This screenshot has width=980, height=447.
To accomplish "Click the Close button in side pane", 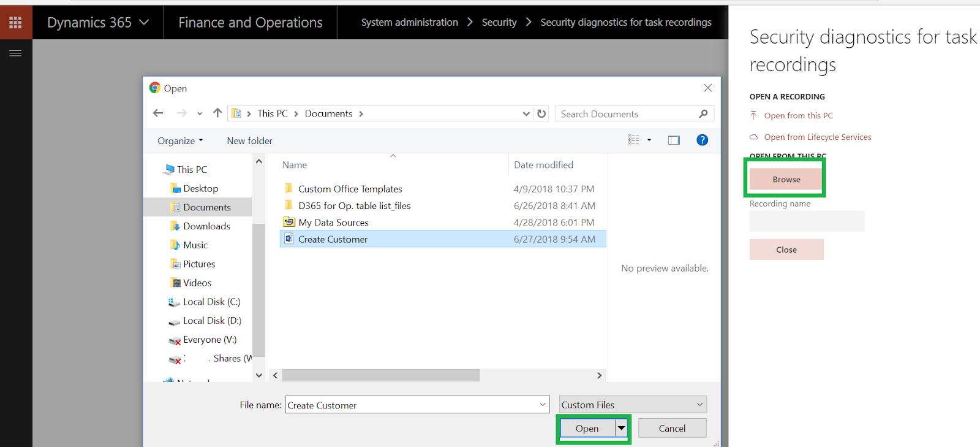I will tap(786, 250).
